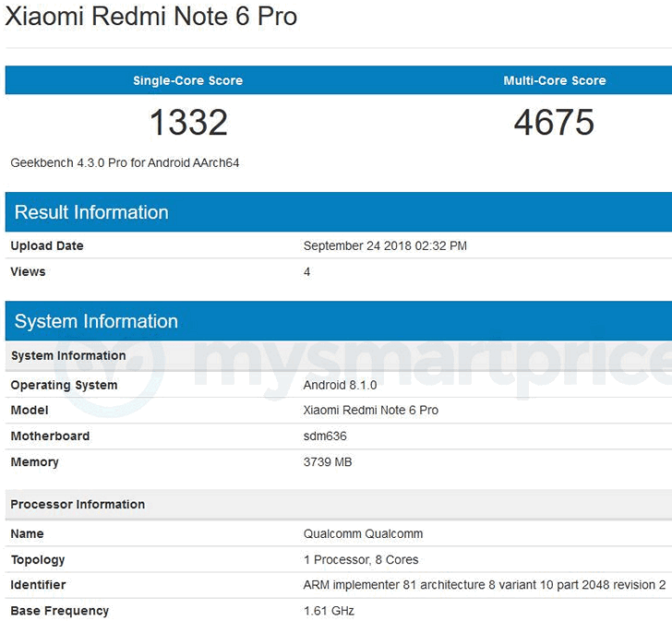The height and width of the screenshot is (621, 672).
Task: Select the Model label
Action: pos(30,411)
